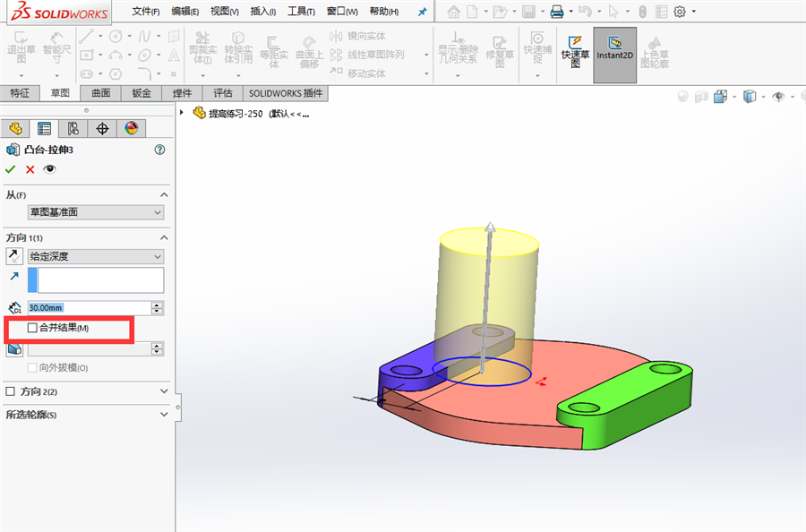
Task: Open the 插入(I) menu
Action: click(262, 12)
